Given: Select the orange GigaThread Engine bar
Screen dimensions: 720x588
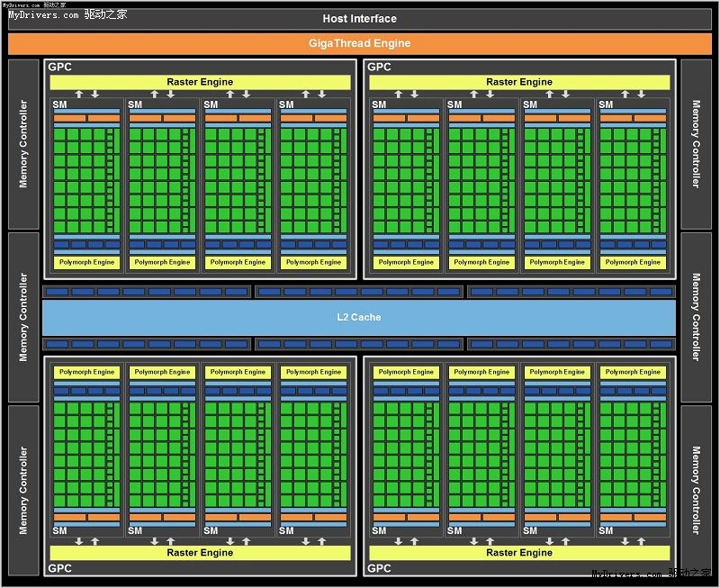Looking at the screenshot, I should coord(360,43).
